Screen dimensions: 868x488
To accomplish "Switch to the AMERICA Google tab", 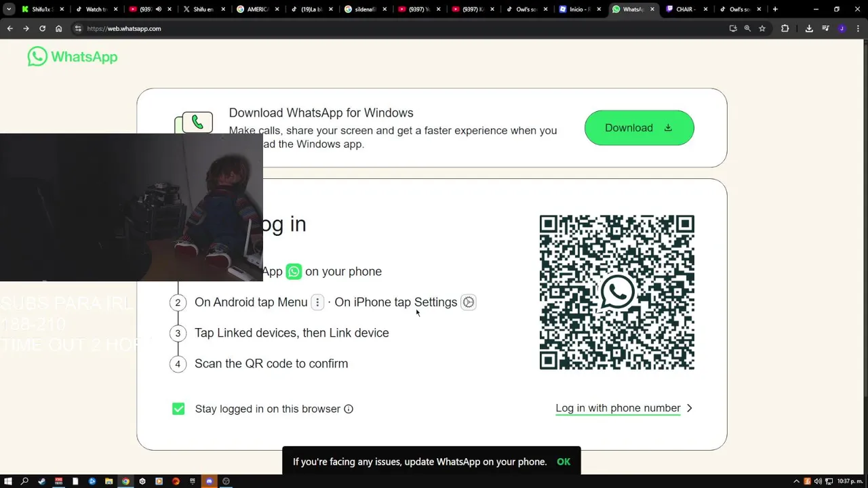I will pos(258,9).
